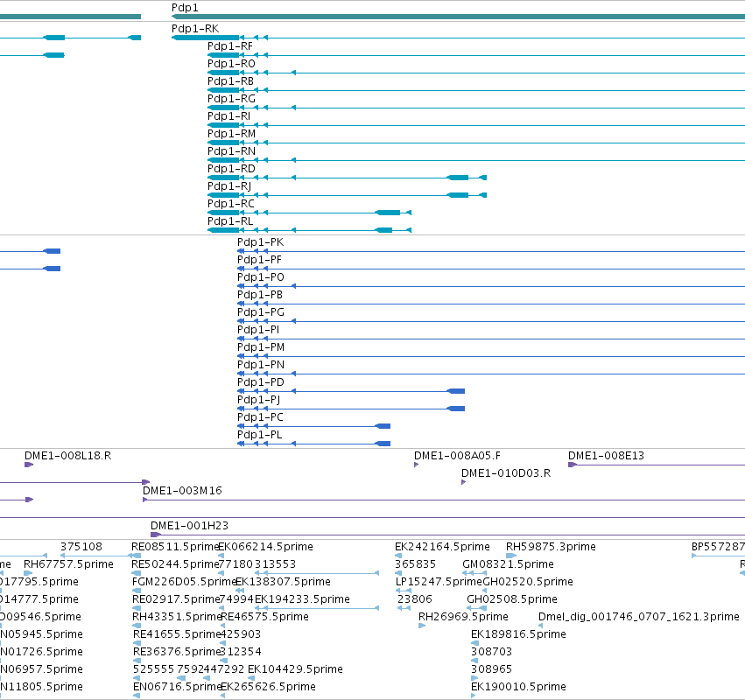
Task: Click the Pdp1-RJ transcript label
Action: [x=229, y=186]
